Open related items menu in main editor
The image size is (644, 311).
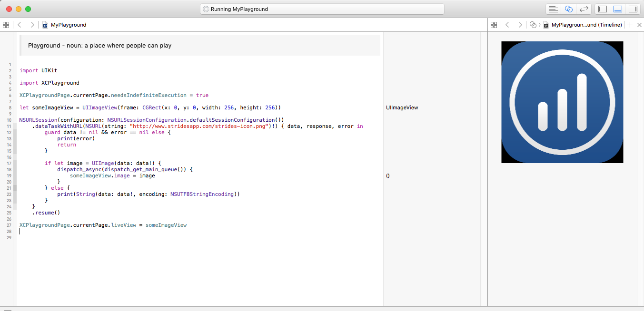coord(6,25)
